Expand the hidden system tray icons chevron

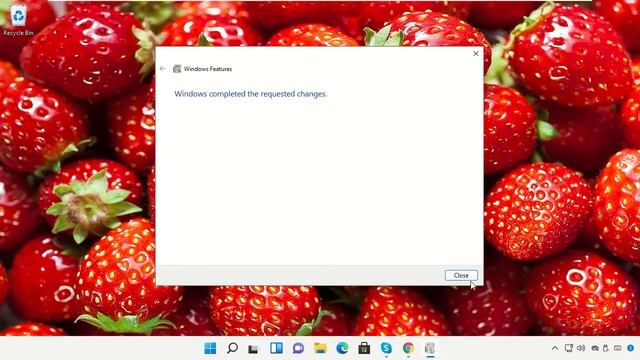pos(555,348)
